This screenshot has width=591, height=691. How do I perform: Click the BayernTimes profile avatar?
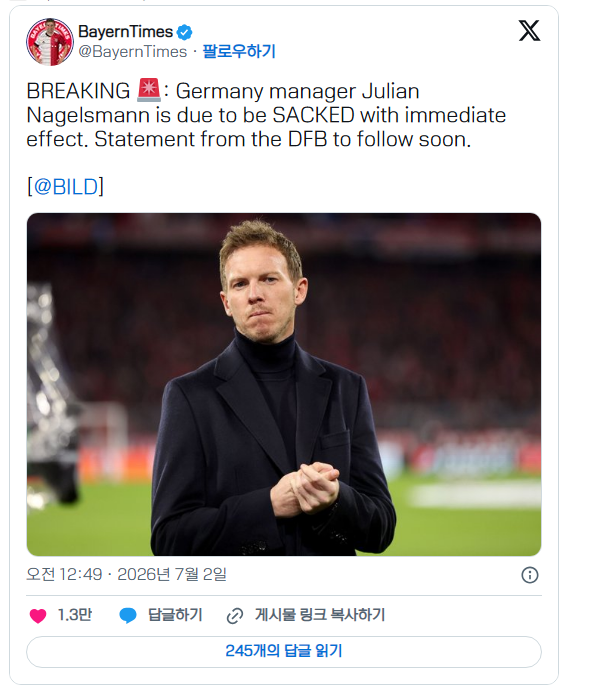click(50, 42)
